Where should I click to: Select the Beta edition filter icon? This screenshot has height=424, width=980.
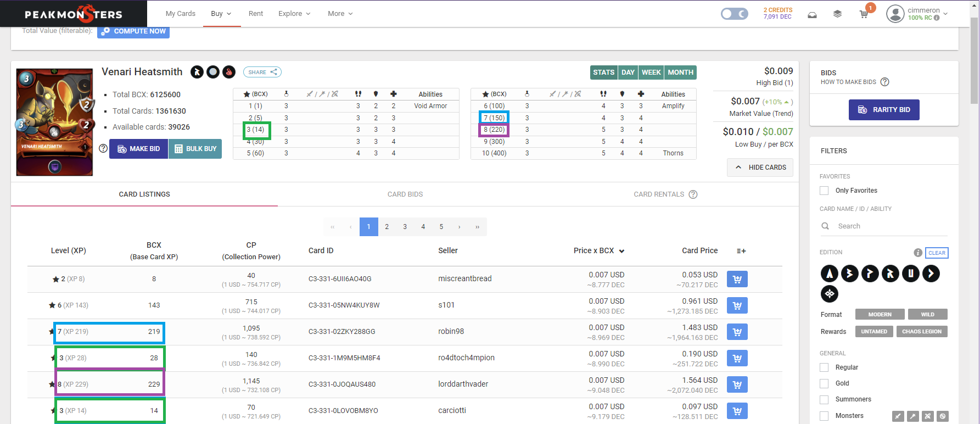850,274
